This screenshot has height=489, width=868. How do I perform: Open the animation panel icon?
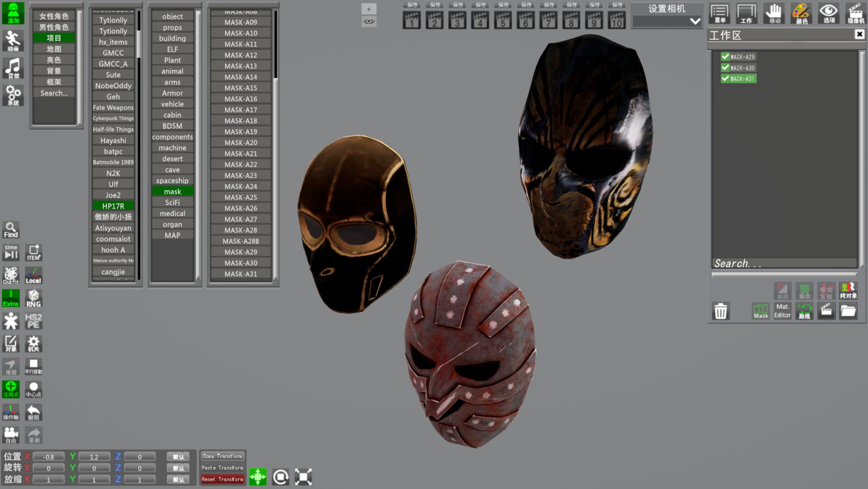click(x=13, y=41)
